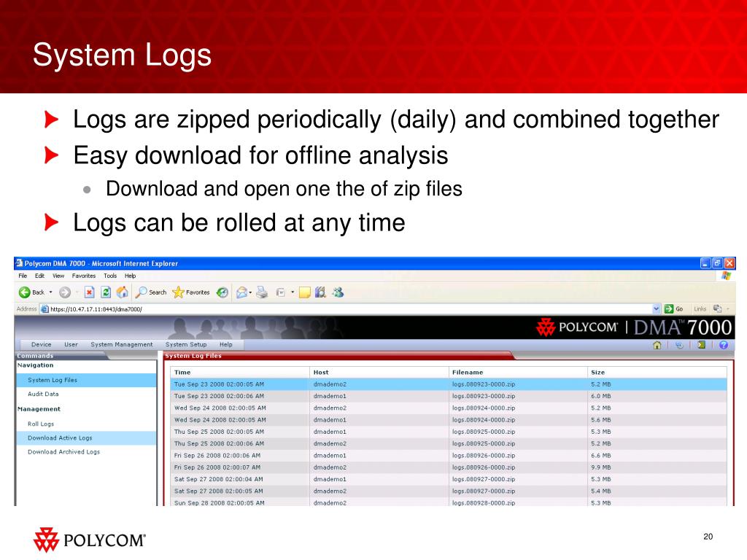This screenshot has width=747, height=560.
Task: Click the page icon in address bar
Action: click(x=44, y=308)
